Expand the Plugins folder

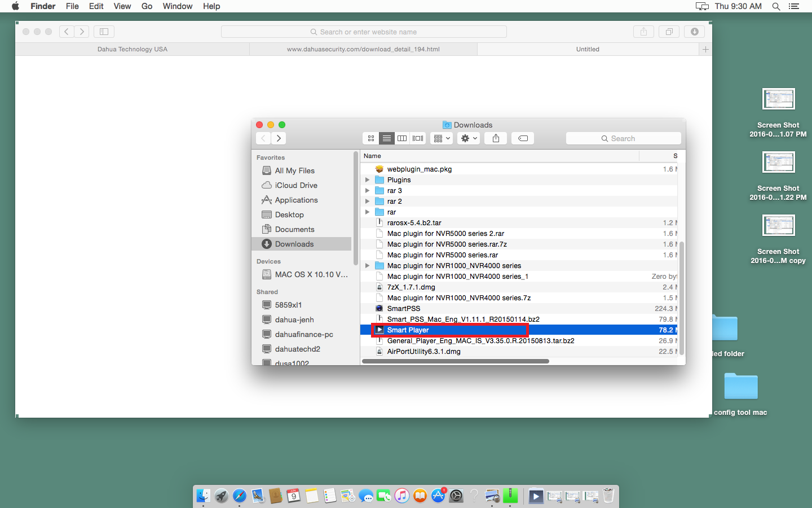(368, 180)
